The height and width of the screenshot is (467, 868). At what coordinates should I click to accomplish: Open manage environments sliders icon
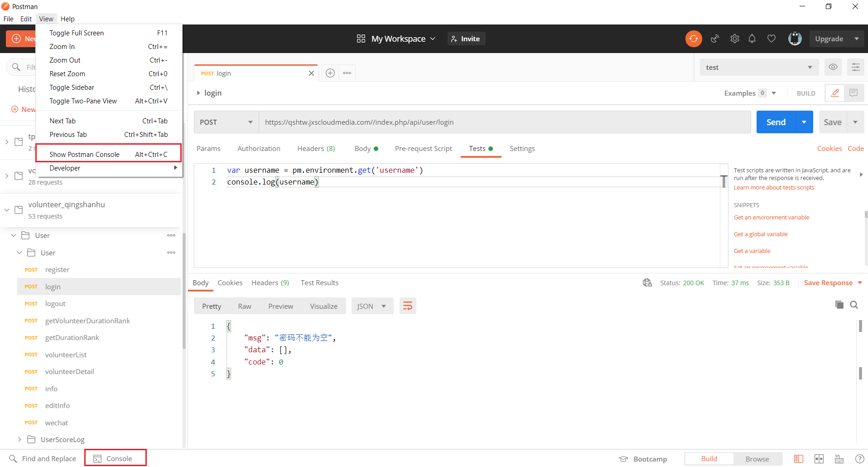click(x=855, y=67)
